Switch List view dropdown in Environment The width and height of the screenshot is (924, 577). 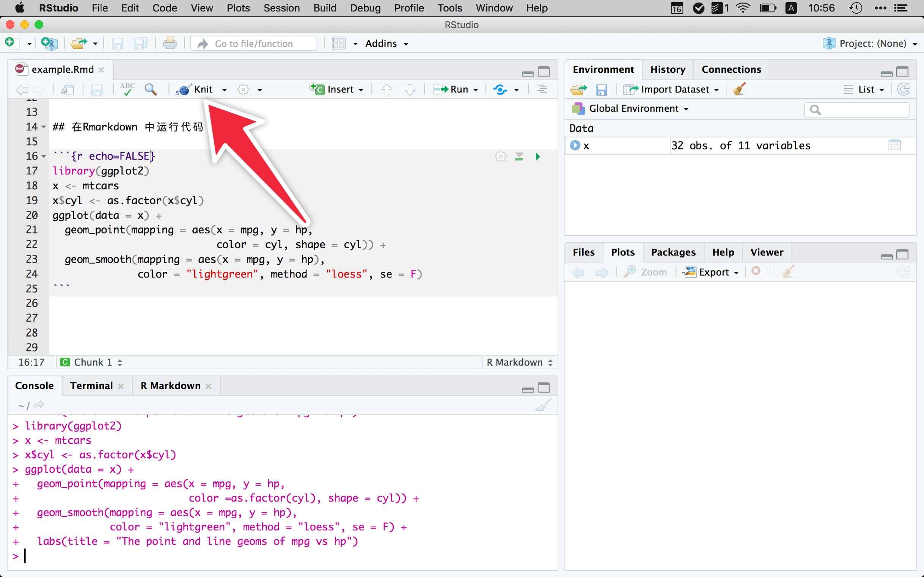coord(864,90)
